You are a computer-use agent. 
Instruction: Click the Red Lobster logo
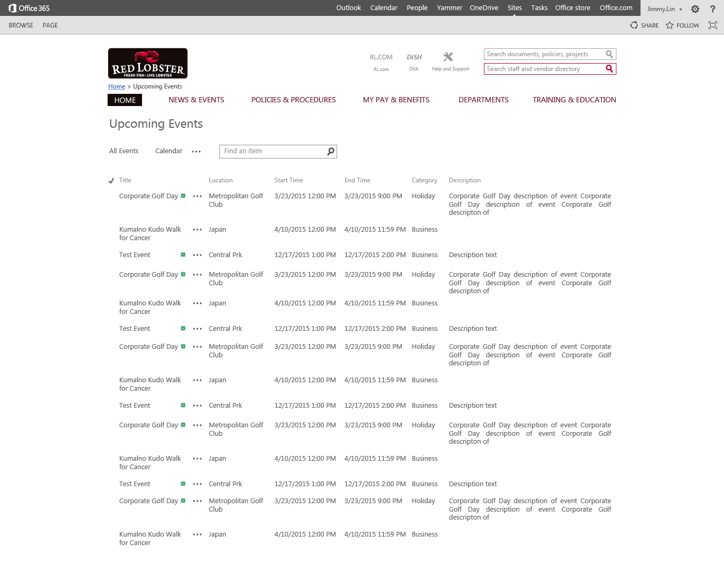(148, 64)
